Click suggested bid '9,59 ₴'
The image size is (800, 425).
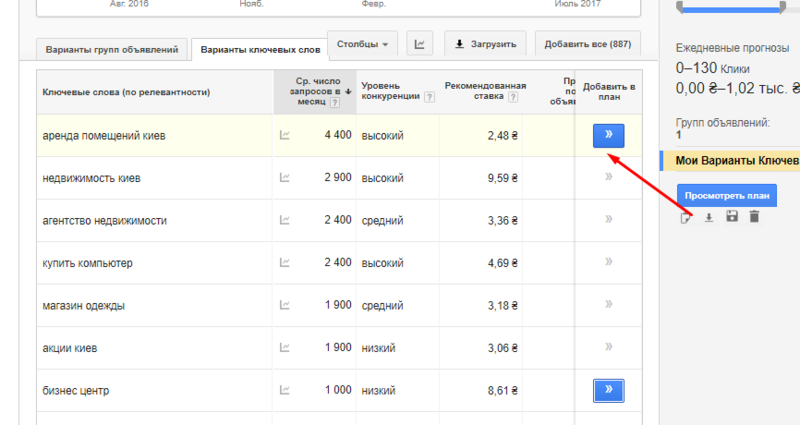tap(503, 178)
